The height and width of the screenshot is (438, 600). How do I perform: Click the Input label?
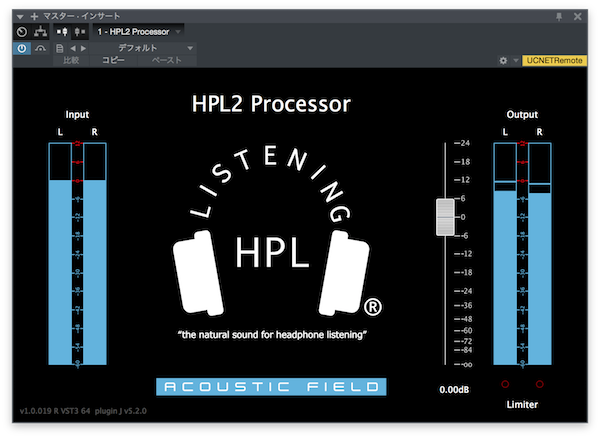pyautogui.click(x=77, y=114)
